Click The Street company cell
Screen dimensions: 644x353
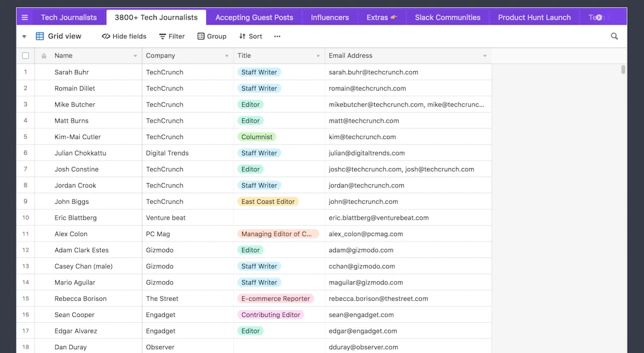(188, 298)
